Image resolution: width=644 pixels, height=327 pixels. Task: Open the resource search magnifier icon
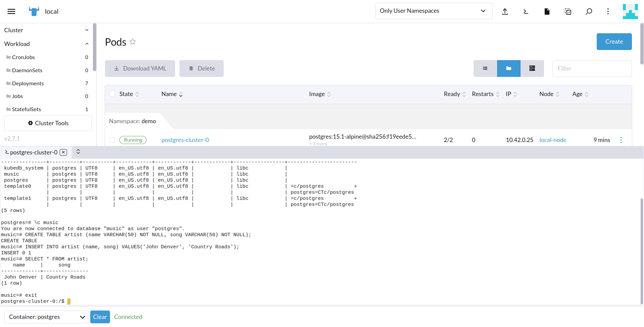point(589,11)
